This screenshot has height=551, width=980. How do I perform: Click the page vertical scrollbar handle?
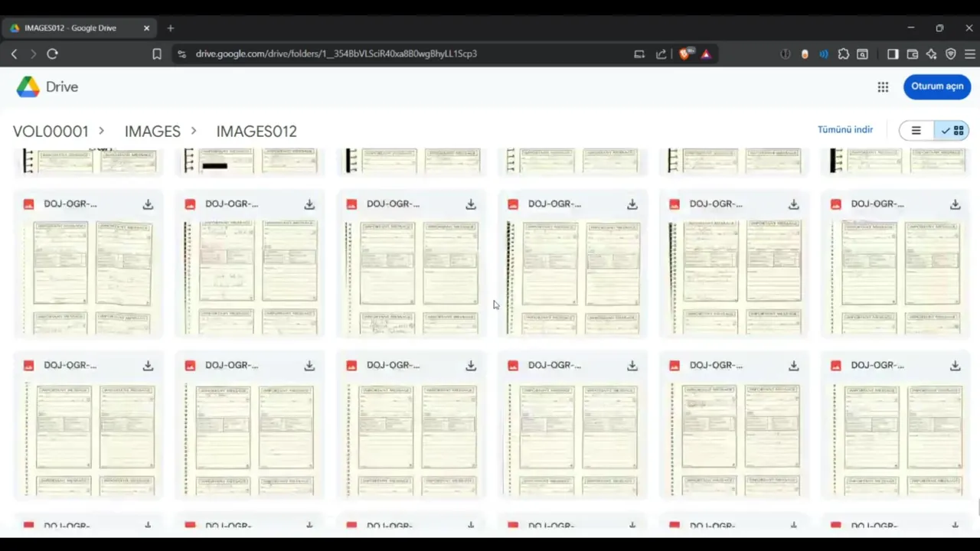(x=978, y=508)
